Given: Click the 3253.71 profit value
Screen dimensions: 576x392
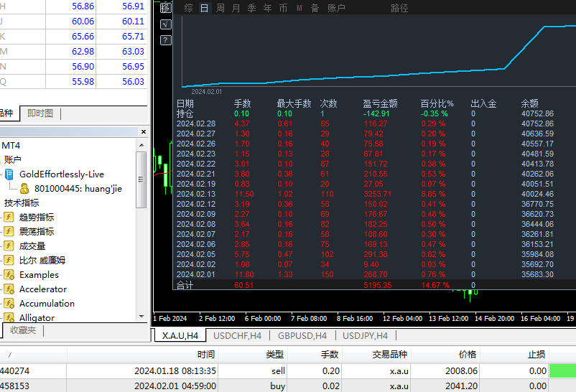Looking at the screenshot, I should [377, 194].
